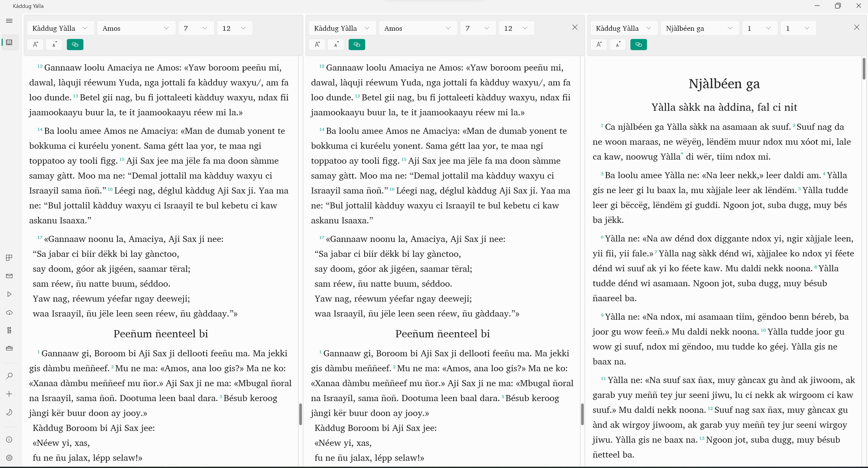Toggle sync link in second pane
The image size is (868, 468).
click(x=356, y=45)
